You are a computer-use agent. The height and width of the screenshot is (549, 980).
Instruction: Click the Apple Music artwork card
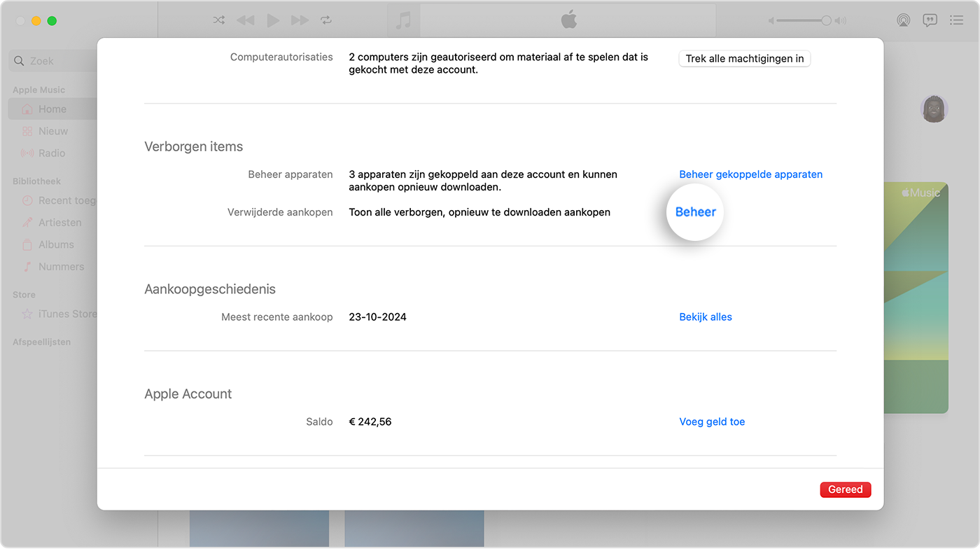(916, 298)
